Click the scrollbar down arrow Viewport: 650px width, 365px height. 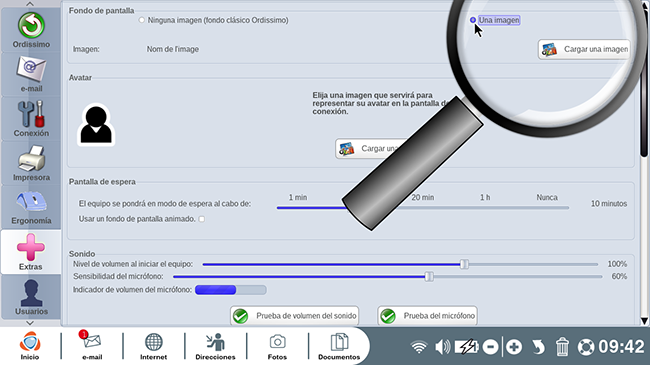point(644,321)
